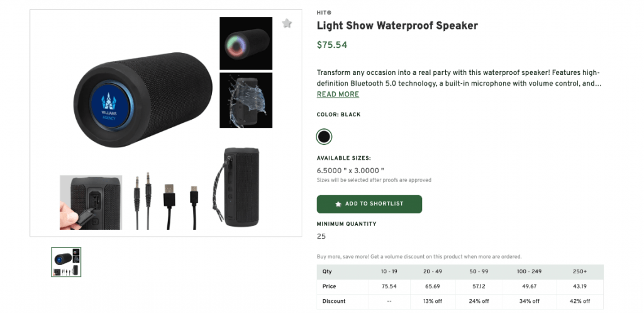Select the gallery thumbnail below the main image

[x=66, y=262]
